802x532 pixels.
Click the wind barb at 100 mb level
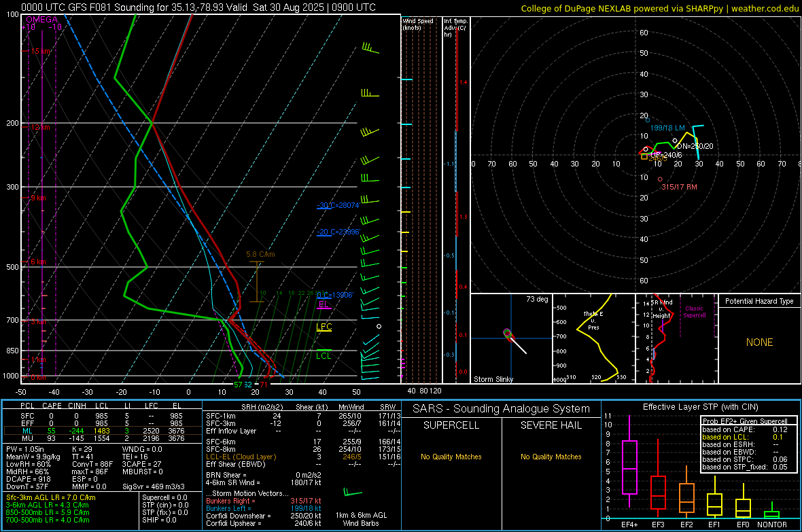pyautogui.click(x=370, y=48)
